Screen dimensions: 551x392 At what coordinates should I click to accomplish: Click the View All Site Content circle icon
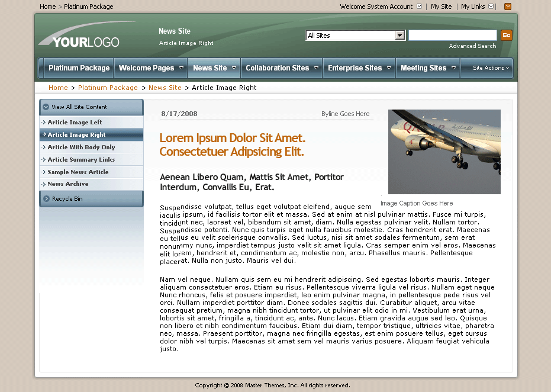[46, 107]
